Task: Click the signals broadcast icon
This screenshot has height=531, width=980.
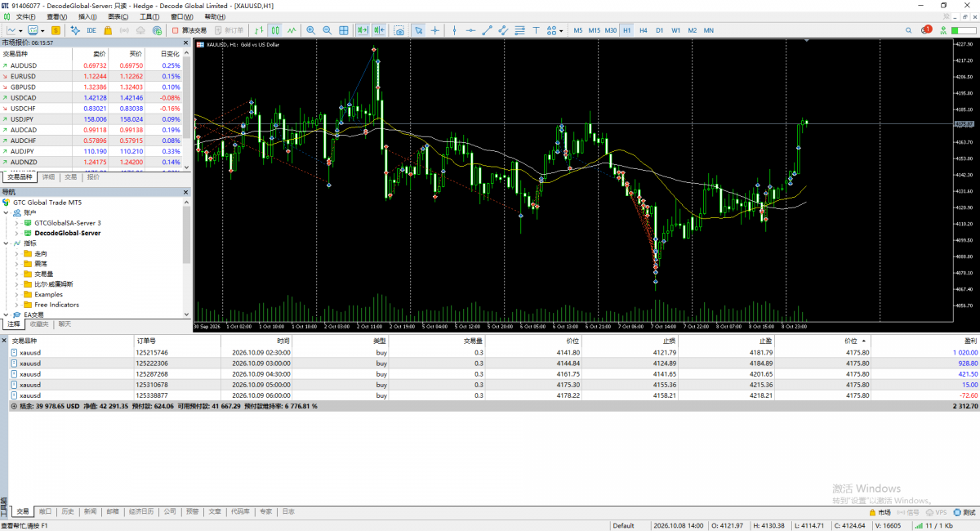Action: 124,30
